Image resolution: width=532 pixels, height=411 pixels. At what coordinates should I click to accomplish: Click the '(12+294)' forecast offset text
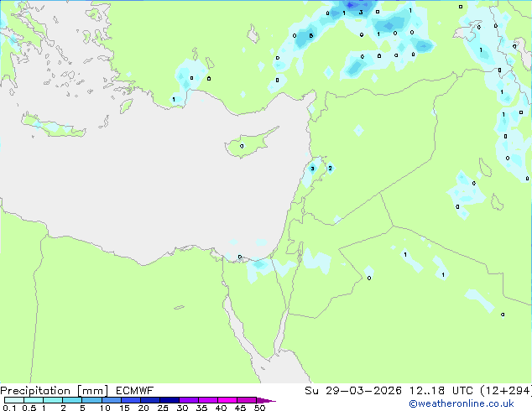[505, 391]
